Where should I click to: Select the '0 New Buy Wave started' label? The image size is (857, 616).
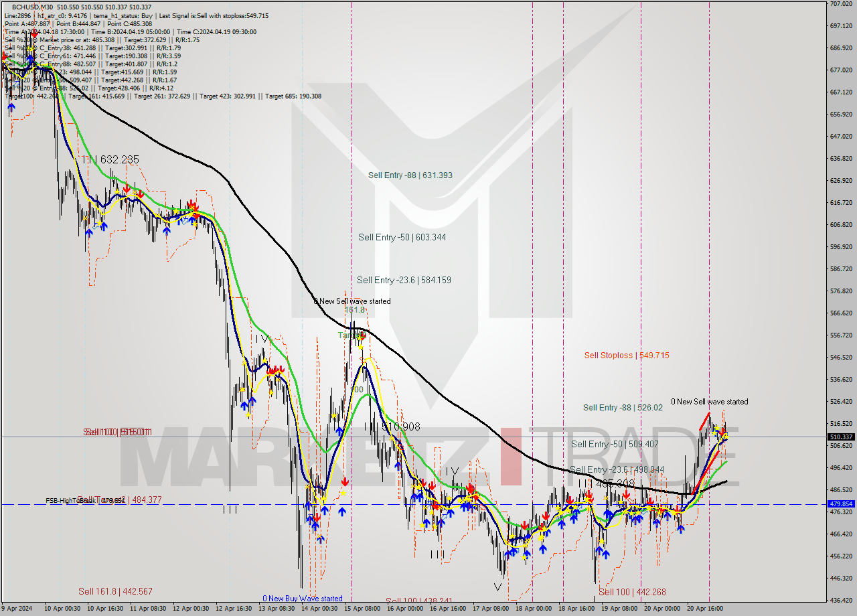[x=302, y=599]
